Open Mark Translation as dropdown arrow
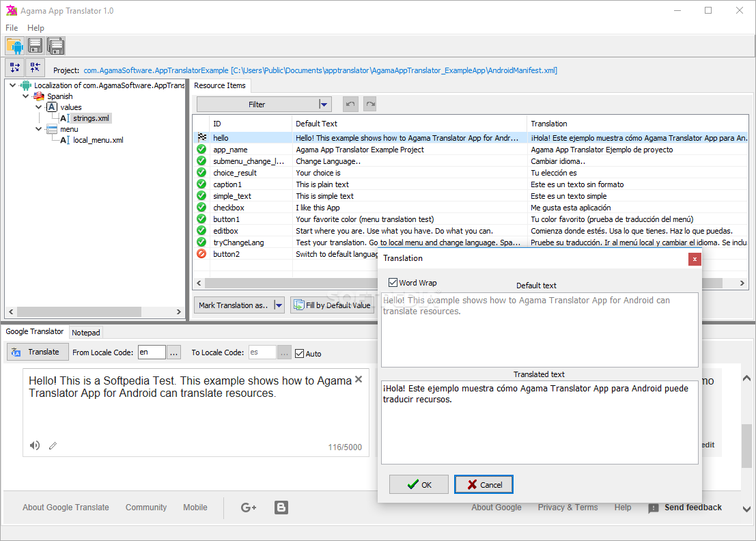 point(278,305)
